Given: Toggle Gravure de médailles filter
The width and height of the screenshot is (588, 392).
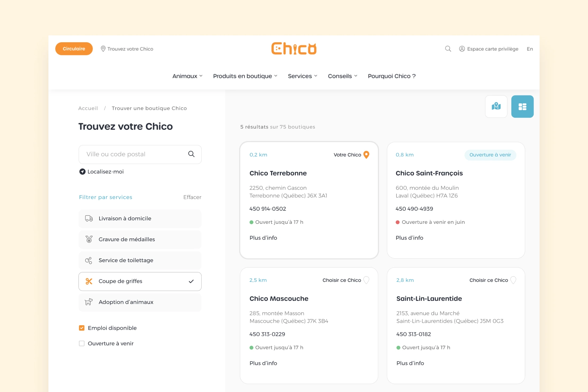Looking at the screenshot, I should (140, 240).
